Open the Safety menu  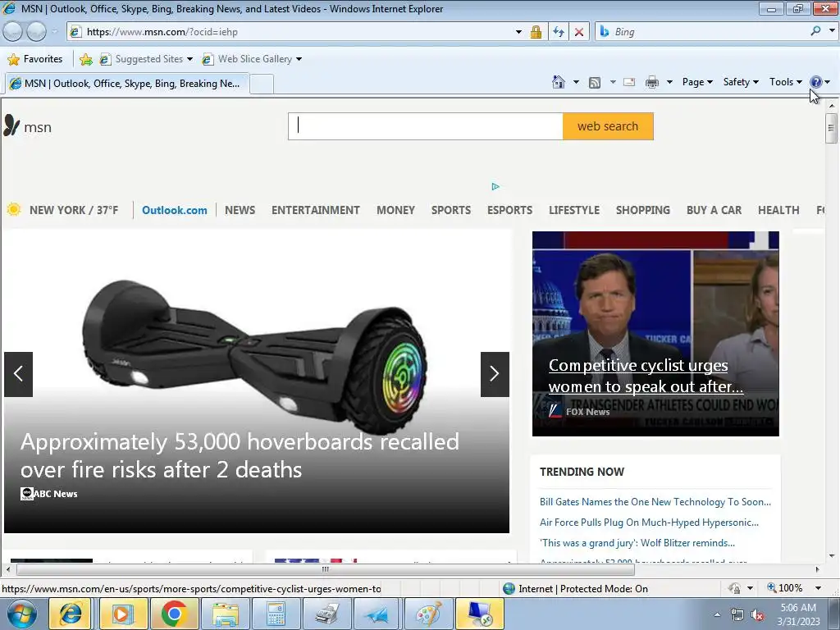pos(741,82)
